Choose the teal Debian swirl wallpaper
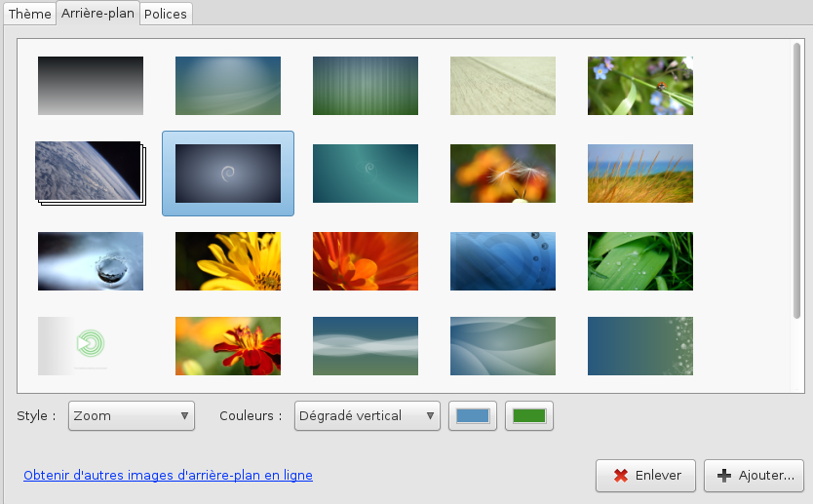Viewport: 813px width, 504px height. (x=365, y=173)
